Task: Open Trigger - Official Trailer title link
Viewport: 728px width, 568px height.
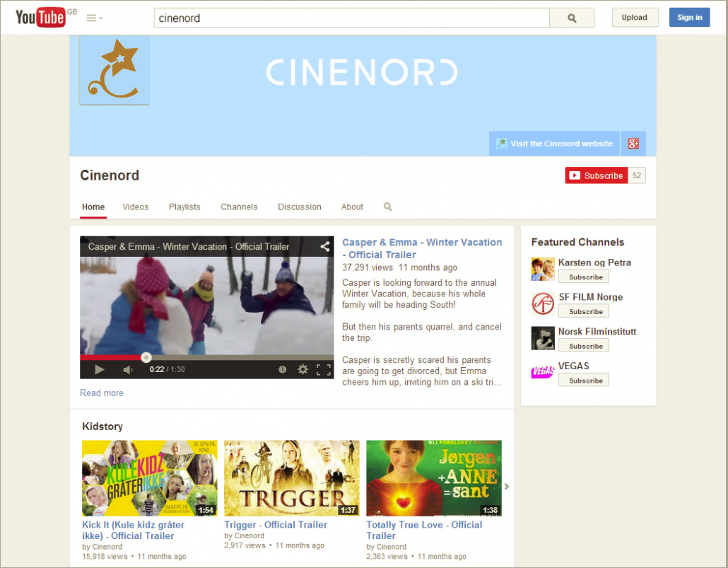Action: (x=276, y=525)
